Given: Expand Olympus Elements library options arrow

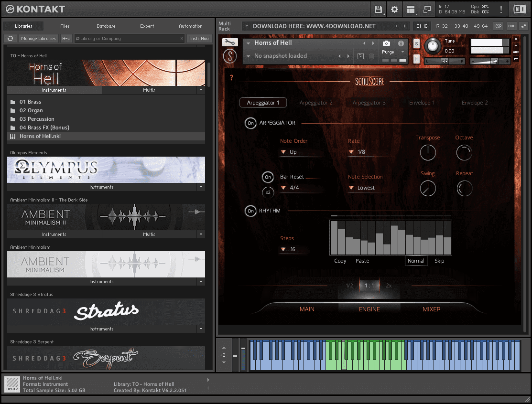Looking at the screenshot, I should pos(201,187).
